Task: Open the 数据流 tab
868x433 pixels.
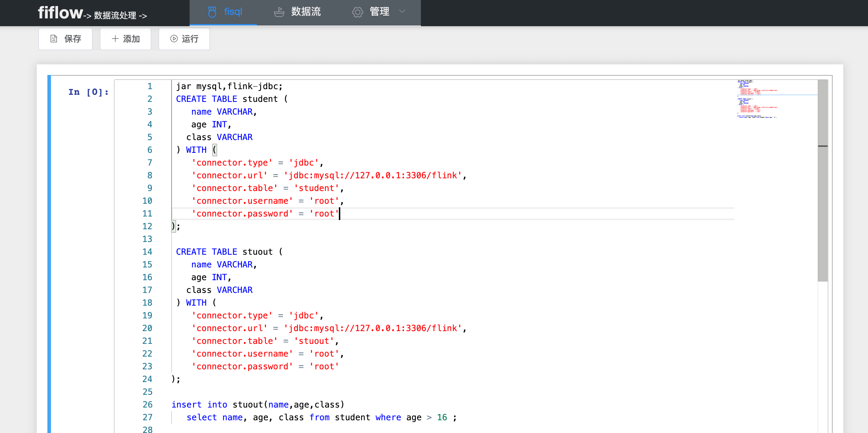Action: click(306, 12)
